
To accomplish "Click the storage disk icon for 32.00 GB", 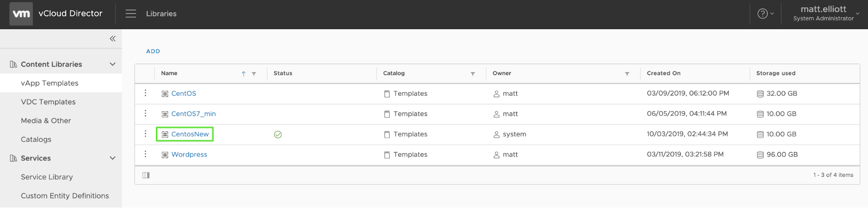I will (x=760, y=94).
